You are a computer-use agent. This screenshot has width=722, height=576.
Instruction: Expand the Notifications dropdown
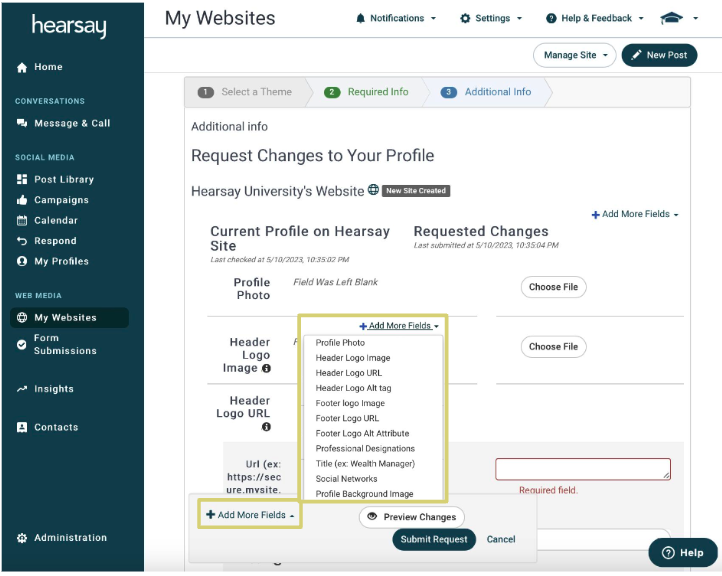click(x=396, y=18)
